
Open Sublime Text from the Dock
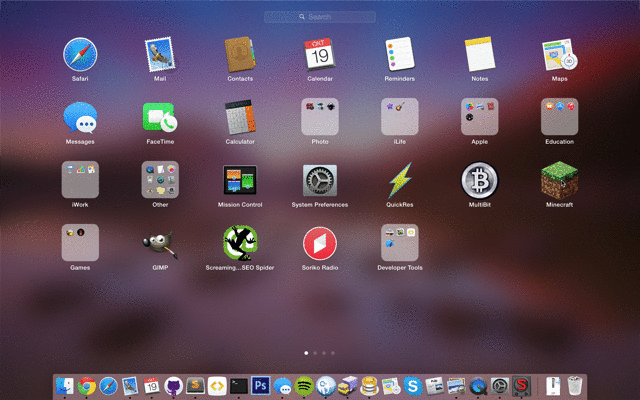pos(195,385)
